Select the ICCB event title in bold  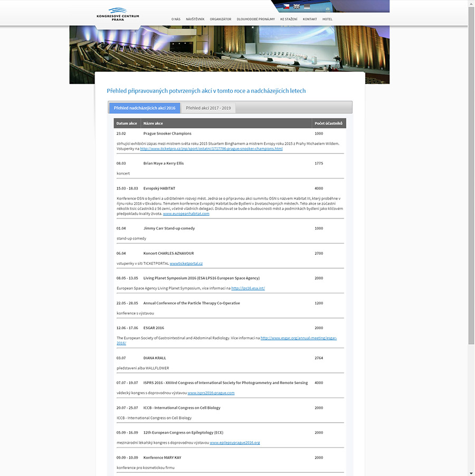[182, 408]
